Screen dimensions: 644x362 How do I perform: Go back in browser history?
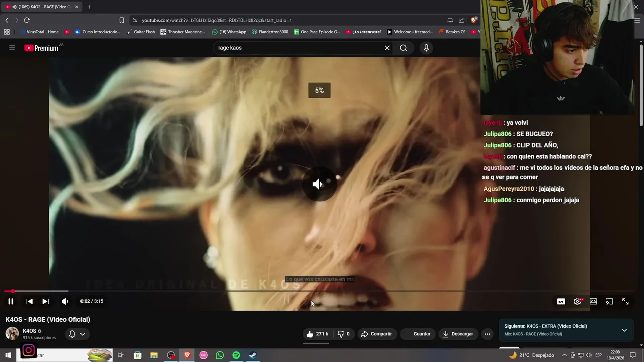click(x=7, y=20)
